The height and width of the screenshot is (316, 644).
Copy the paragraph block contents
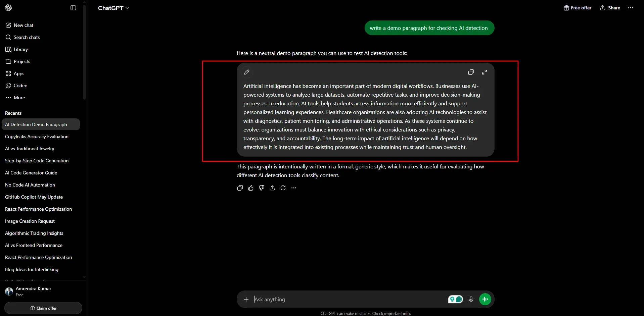pyautogui.click(x=471, y=72)
